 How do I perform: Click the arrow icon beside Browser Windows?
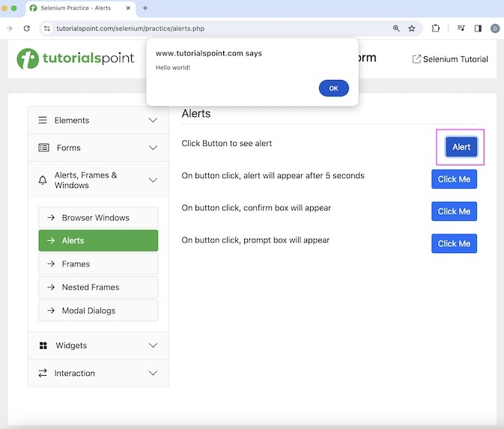[51, 218]
